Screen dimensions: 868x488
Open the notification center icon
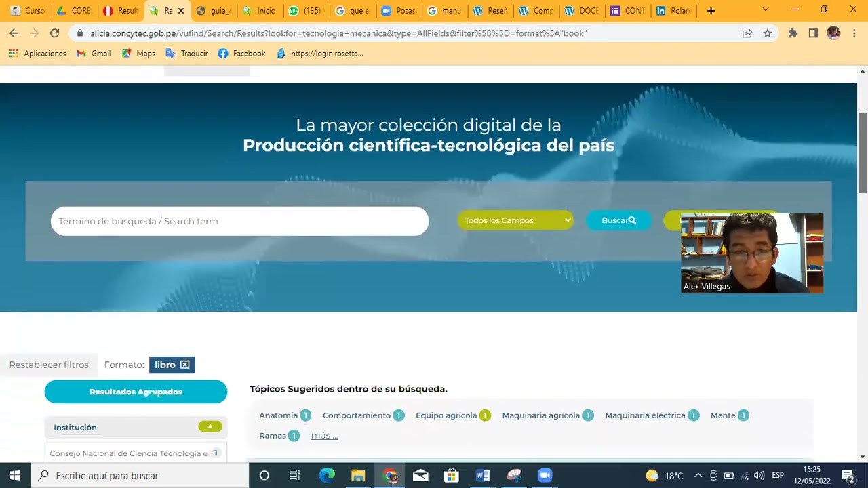848,475
